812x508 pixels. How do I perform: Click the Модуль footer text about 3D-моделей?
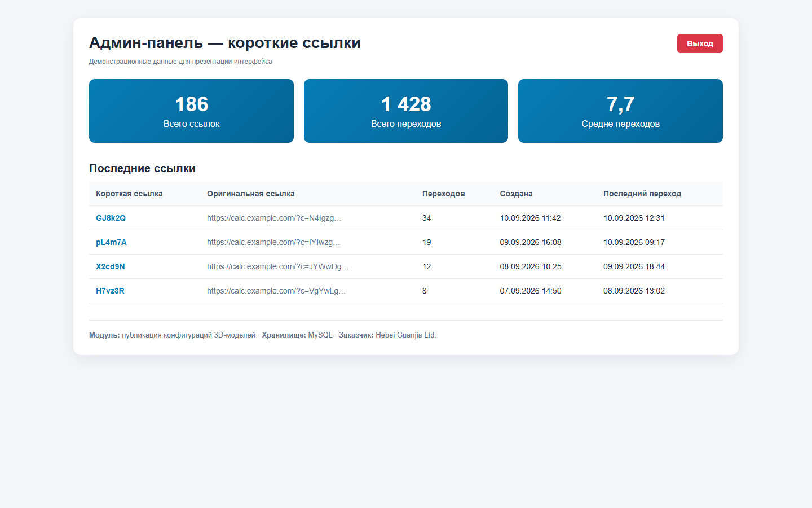[172, 335]
